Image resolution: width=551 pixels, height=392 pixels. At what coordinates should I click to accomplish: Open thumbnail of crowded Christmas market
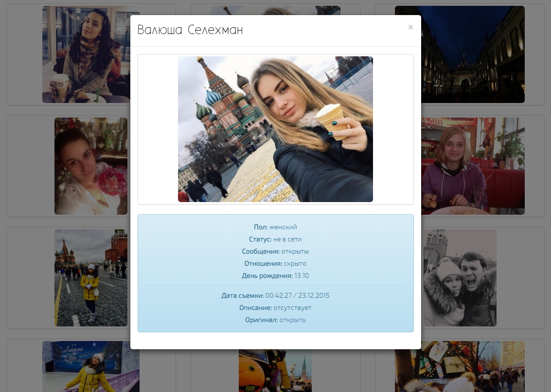coord(460,366)
